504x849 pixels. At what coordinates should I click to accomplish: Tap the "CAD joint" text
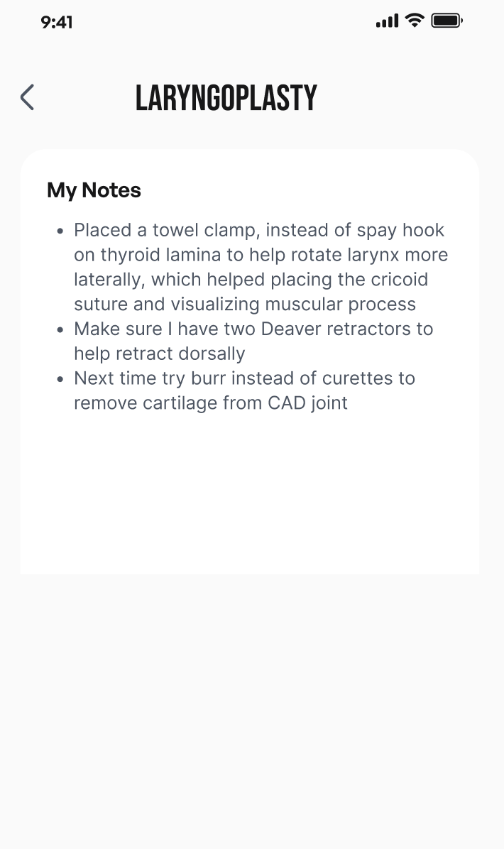[307, 403]
